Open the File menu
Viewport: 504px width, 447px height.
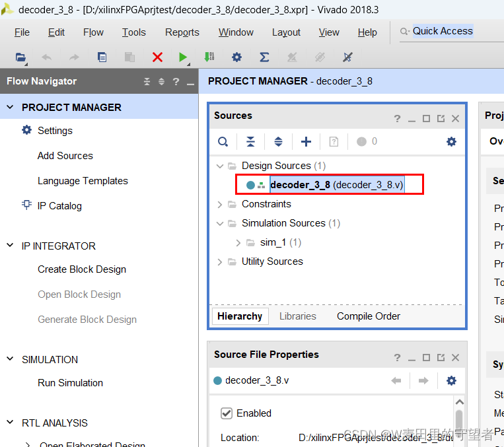click(x=22, y=32)
